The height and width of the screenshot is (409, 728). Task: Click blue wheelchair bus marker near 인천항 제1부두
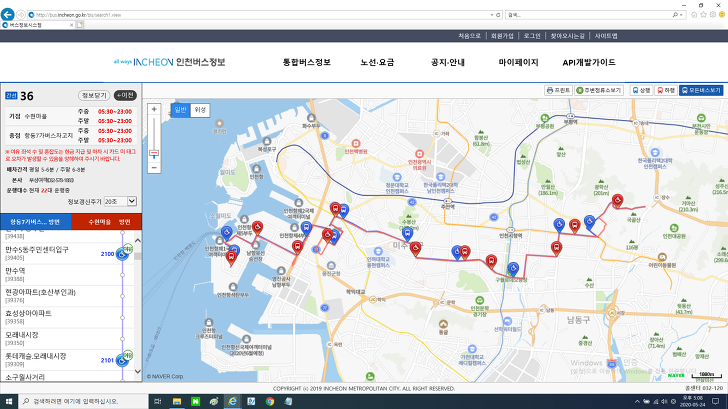[227, 233]
